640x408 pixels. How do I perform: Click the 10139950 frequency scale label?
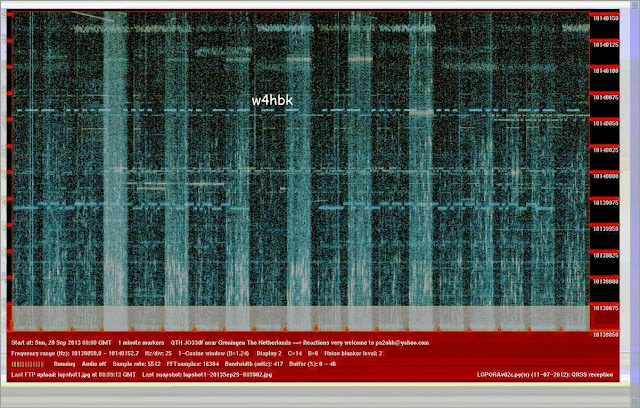pyautogui.click(x=606, y=229)
